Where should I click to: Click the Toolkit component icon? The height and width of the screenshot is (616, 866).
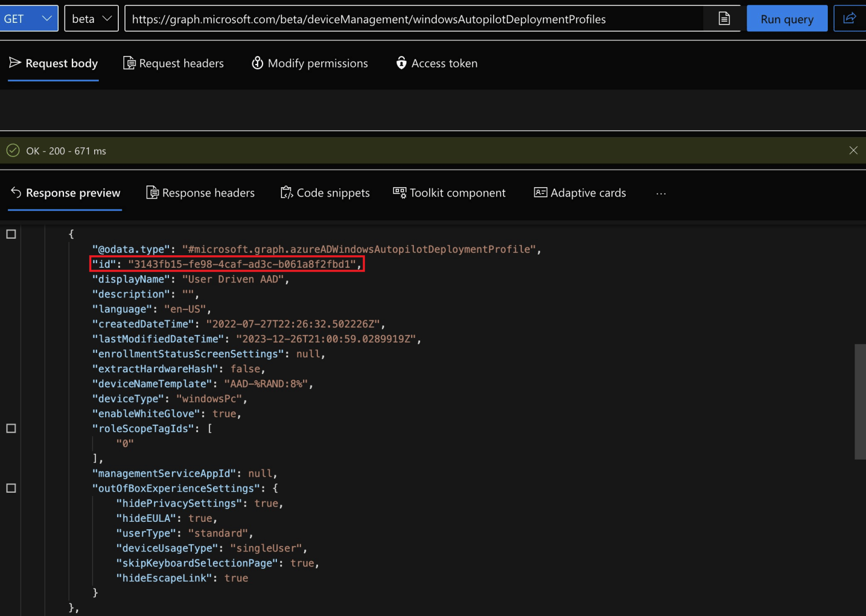(x=400, y=193)
